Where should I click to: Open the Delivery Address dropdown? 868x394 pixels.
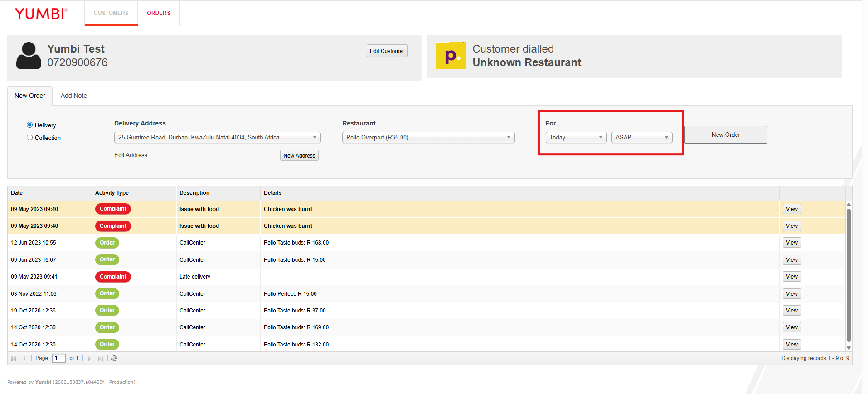coord(217,137)
